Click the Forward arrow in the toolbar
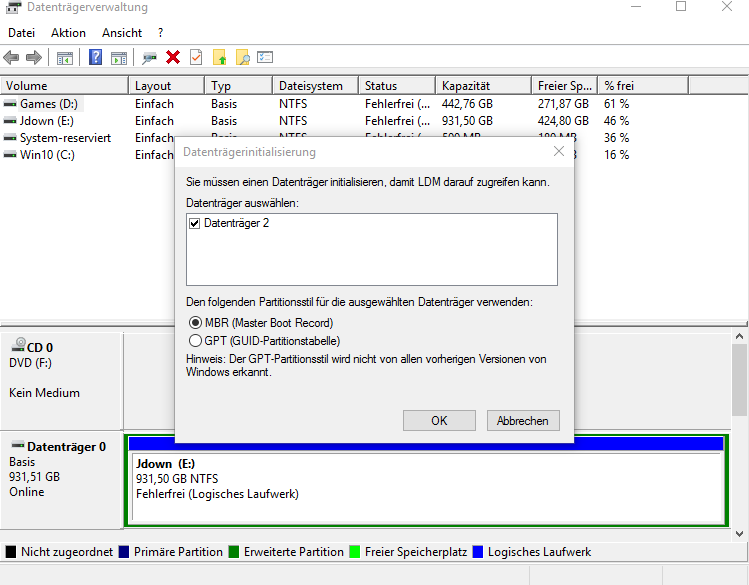 (x=34, y=58)
